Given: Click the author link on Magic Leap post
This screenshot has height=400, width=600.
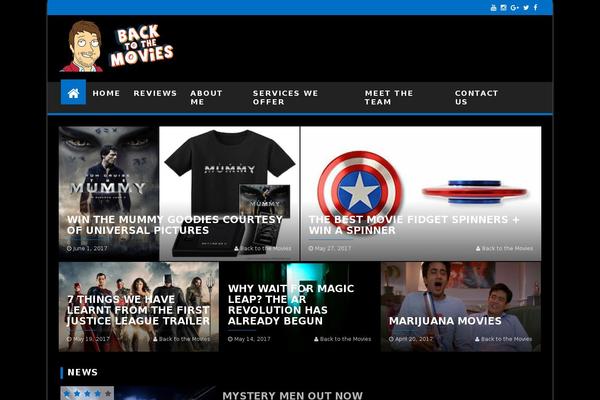Looking at the screenshot, I should point(342,339).
